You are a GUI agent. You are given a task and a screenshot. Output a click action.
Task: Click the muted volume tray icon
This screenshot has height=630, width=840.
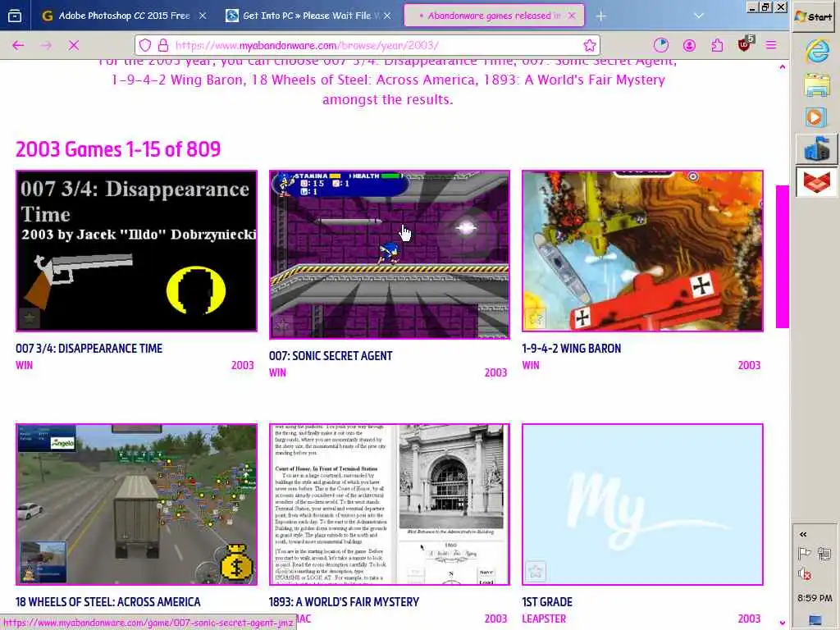(x=804, y=574)
